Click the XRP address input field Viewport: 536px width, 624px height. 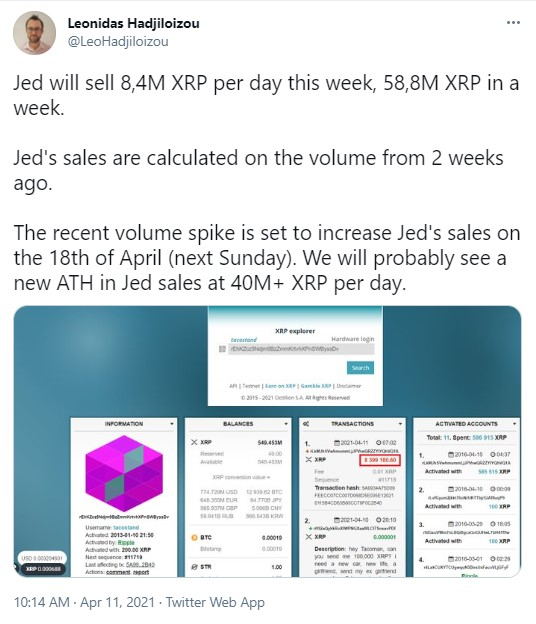pyautogui.click(x=301, y=349)
